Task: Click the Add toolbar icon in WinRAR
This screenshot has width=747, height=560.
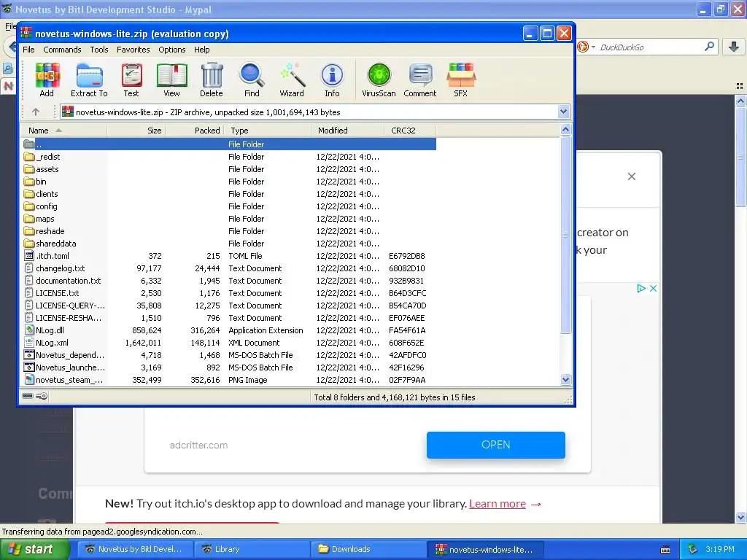Action: click(47, 79)
